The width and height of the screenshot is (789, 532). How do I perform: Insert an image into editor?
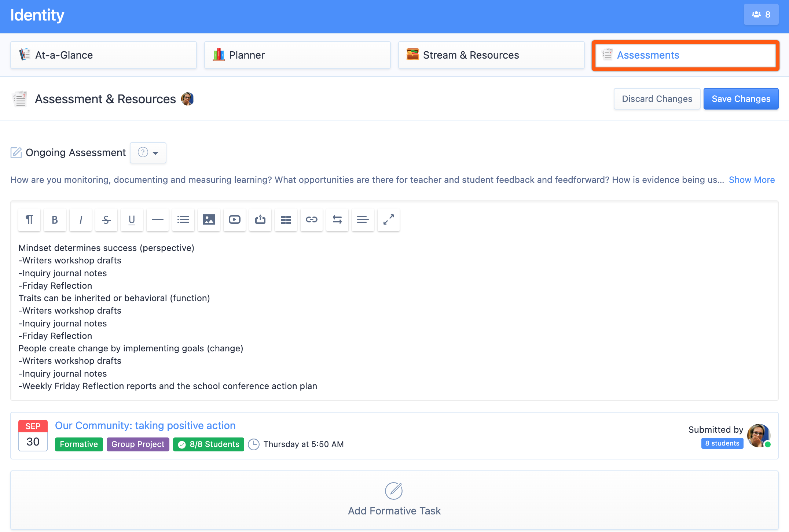pos(209,220)
